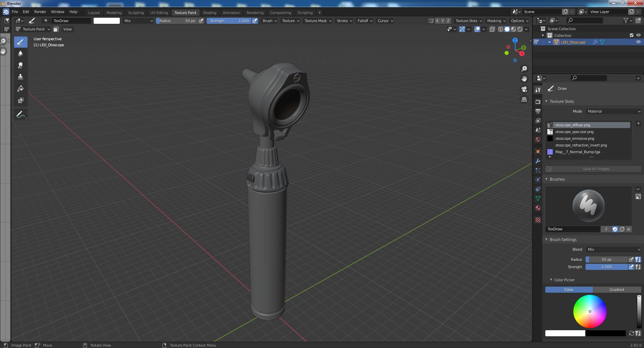Screen dimensions: 644x348
Task: Open the Blend Mix dropdown in Brush Settings
Action: 613,249
